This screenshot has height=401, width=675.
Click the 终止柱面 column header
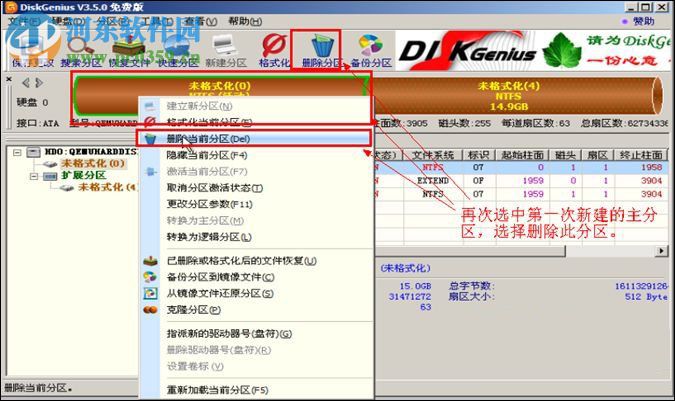pyautogui.click(x=641, y=155)
